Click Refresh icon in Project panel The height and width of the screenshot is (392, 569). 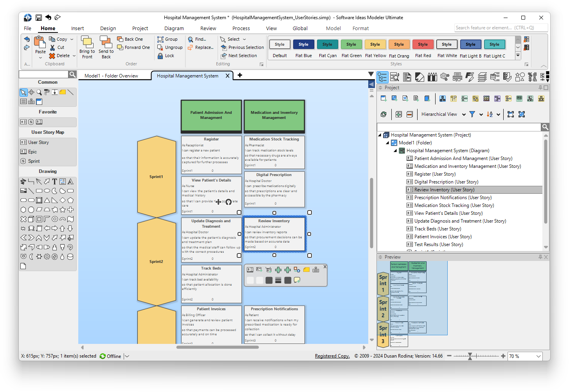coord(384,114)
